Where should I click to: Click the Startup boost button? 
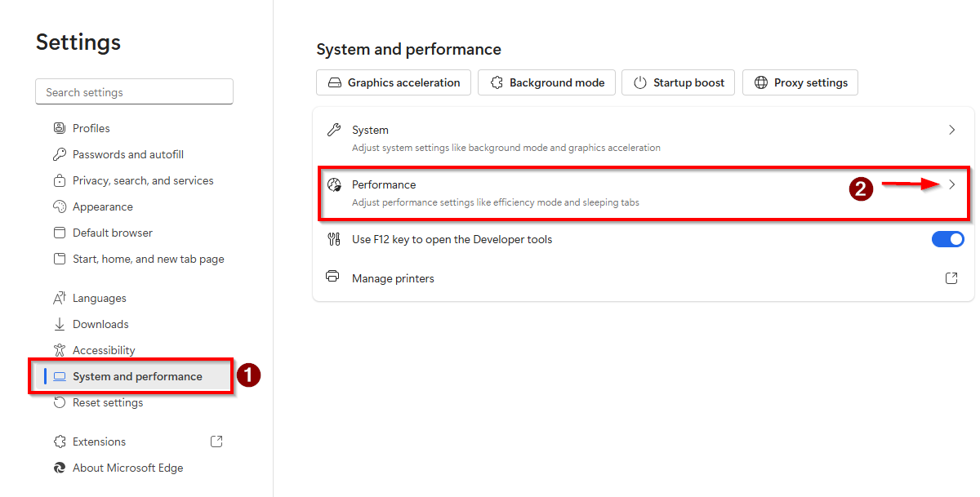click(679, 82)
